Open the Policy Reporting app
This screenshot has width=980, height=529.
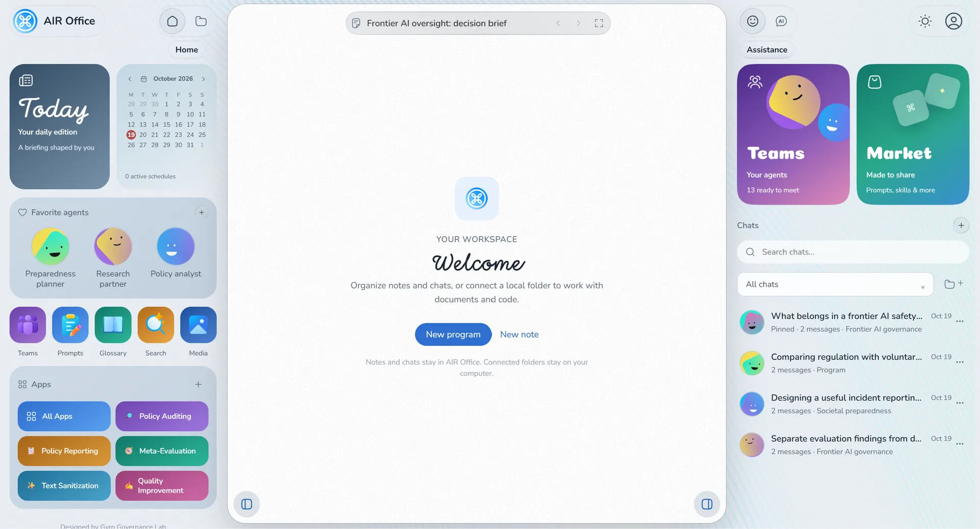click(x=64, y=451)
